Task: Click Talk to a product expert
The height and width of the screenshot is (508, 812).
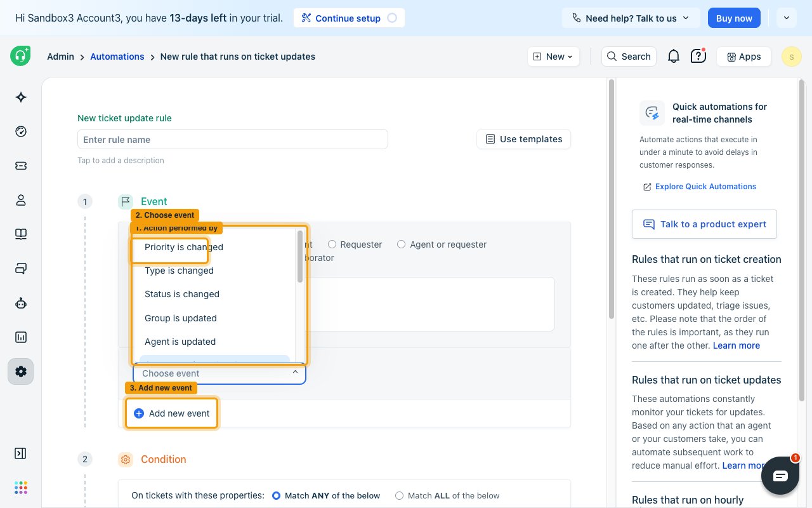Action: (x=704, y=224)
